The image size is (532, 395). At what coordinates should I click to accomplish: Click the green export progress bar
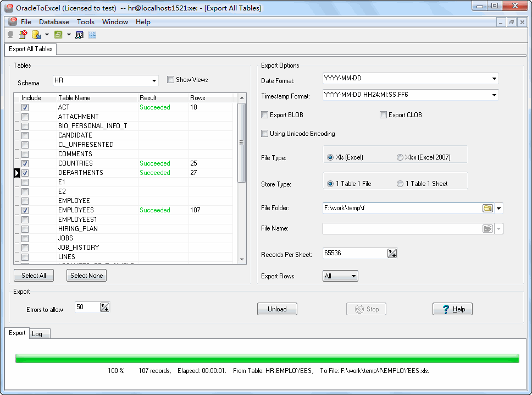pos(267,358)
